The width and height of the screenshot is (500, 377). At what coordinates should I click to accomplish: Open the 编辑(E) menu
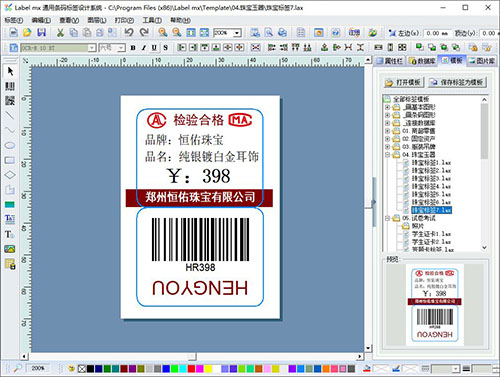pyautogui.click(x=41, y=20)
